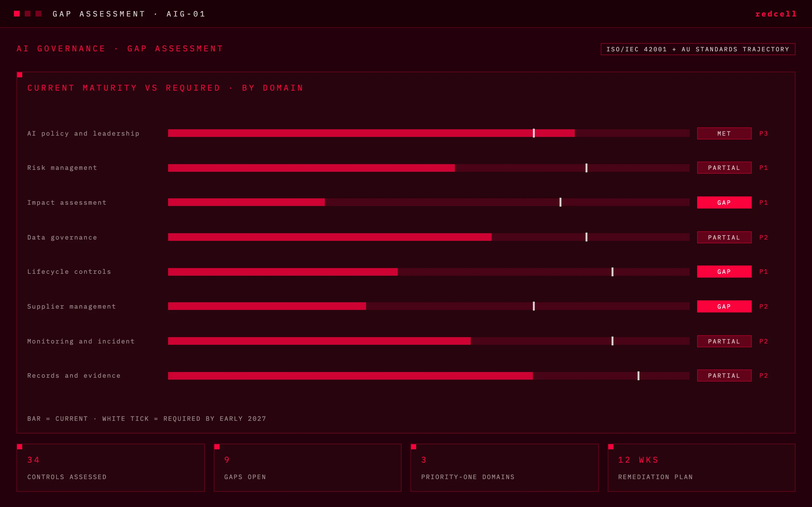The width and height of the screenshot is (812, 507).
Task: Click the corner marker on Priority-One Domains card
Action: click(413, 447)
